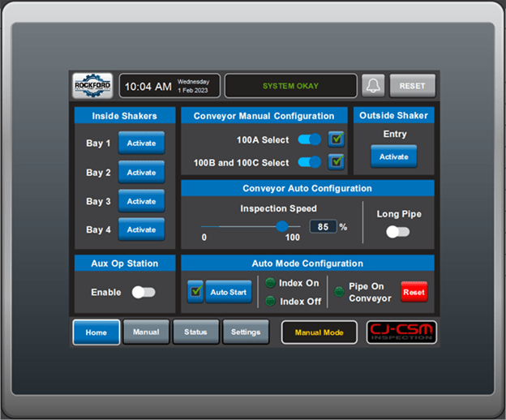Uncheck the 100A Select checkbox
This screenshot has height=420, width=506.
pyautogui.click(x=337, y=139)
